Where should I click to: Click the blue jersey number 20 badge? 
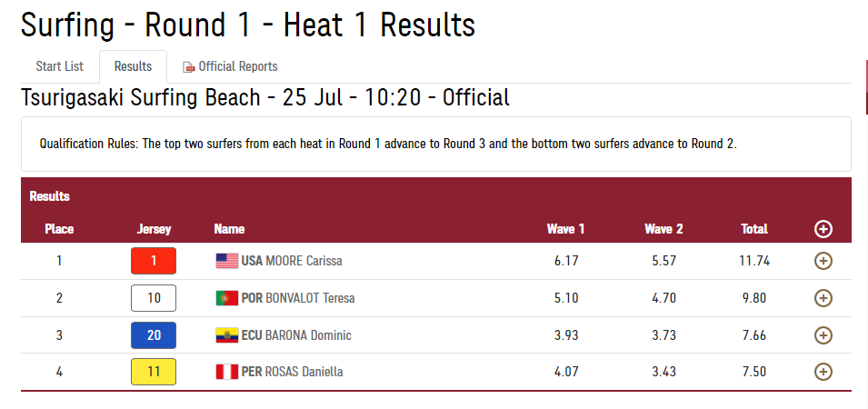154,335
